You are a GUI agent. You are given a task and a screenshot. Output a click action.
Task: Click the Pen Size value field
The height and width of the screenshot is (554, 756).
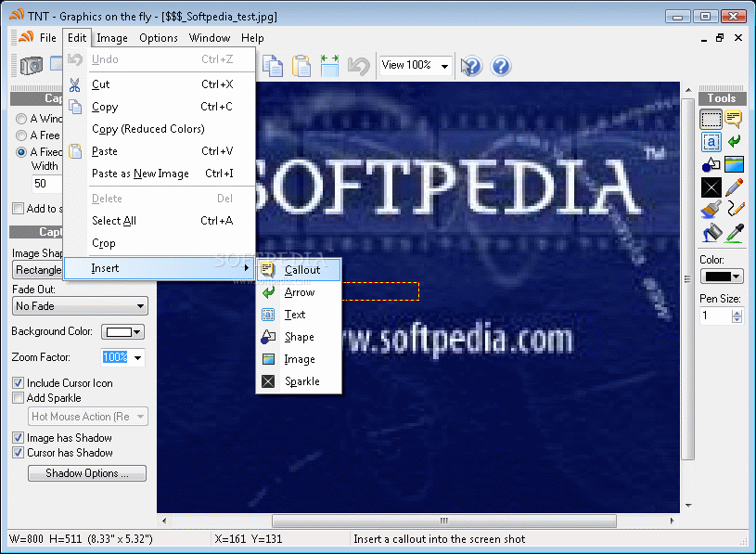click(x=715, y=316)
